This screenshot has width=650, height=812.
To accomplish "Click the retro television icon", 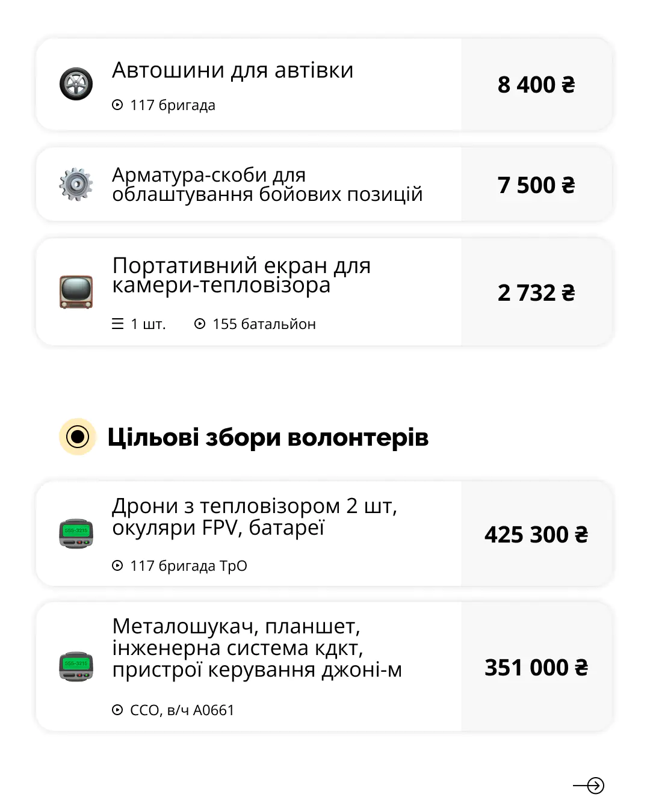I will coord(76,292).
